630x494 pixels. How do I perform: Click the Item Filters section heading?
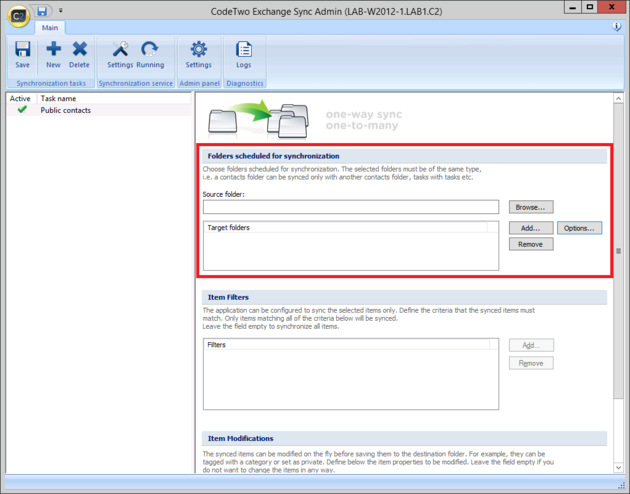coord(228,297)
